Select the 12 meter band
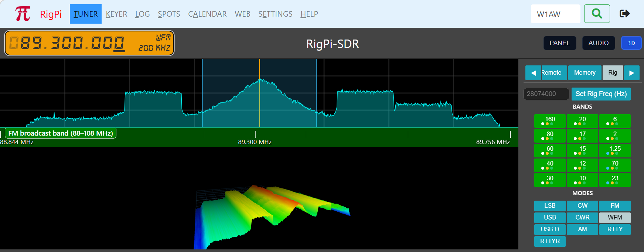Viewport: 644px width, 252px height. [x=582, y=165]
